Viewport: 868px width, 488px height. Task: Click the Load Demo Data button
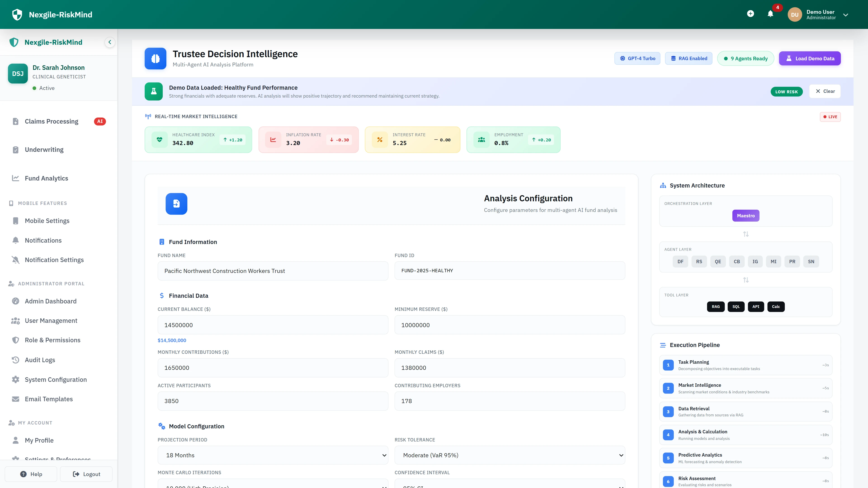pyautogui.click(x=810, y=58)
